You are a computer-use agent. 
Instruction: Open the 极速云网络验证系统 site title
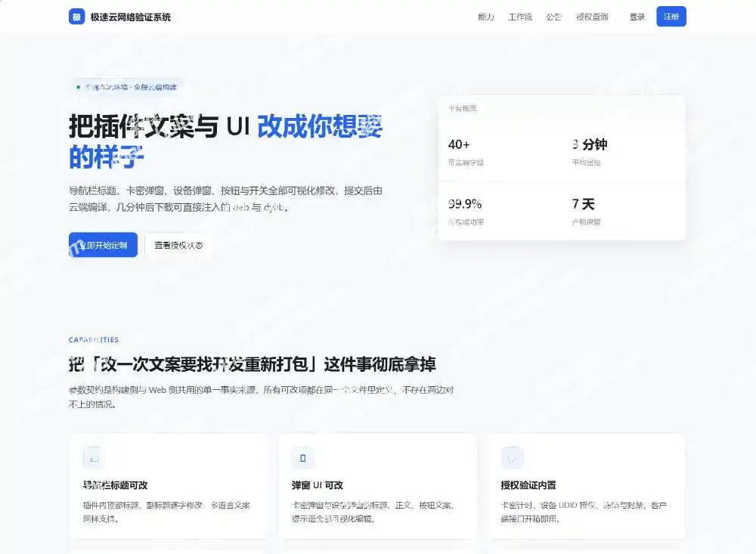[131, 17]
